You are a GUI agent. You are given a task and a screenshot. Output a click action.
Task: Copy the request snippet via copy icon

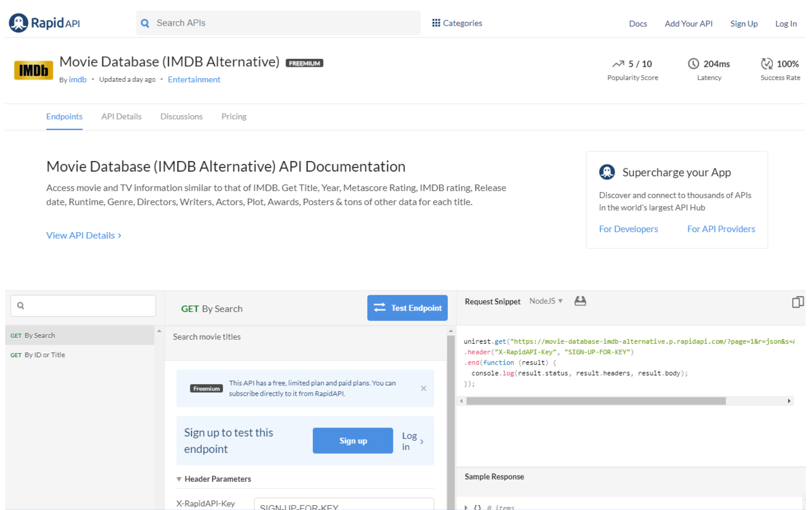pos(798,302)
